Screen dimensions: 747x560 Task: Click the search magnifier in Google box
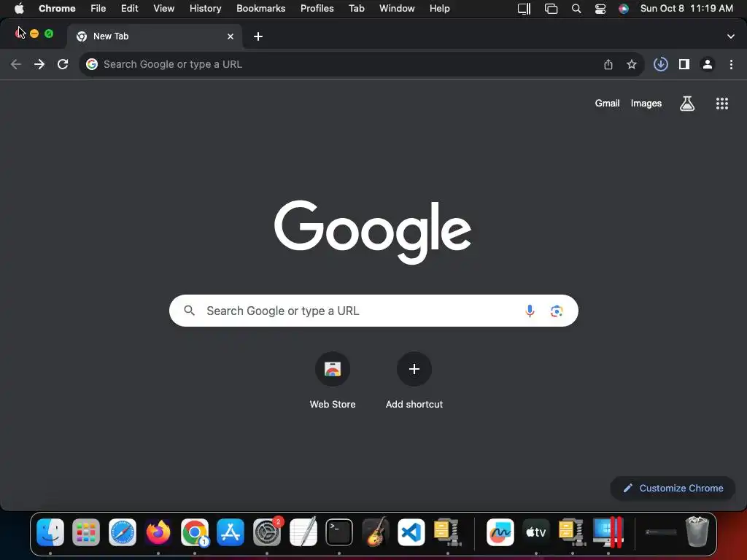point(190,311)
